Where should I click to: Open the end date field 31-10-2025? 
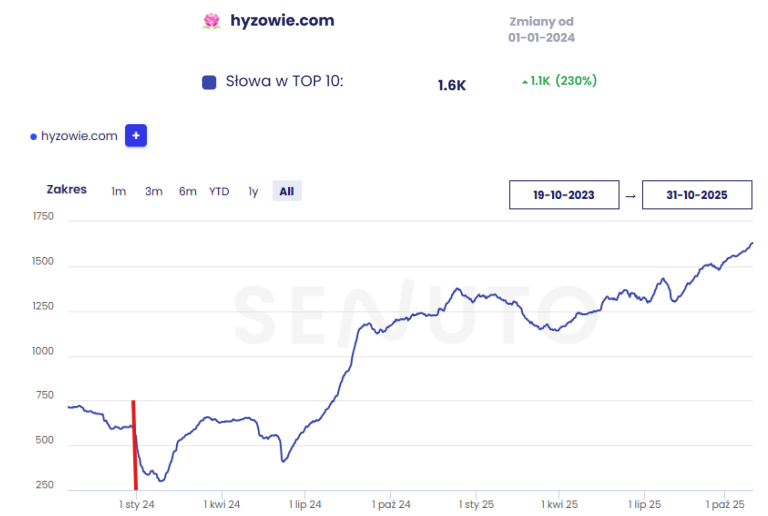(697, 195)
